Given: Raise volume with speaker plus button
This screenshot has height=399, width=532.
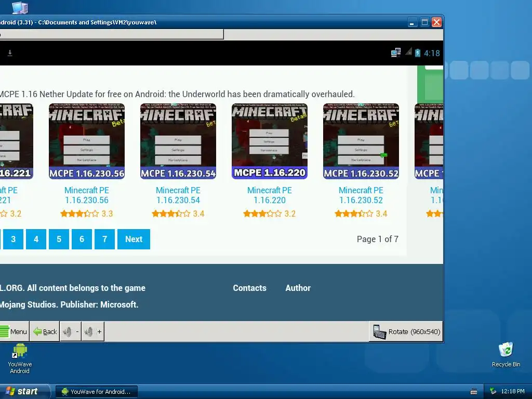Looking at the screenshot, I should 93,331.
